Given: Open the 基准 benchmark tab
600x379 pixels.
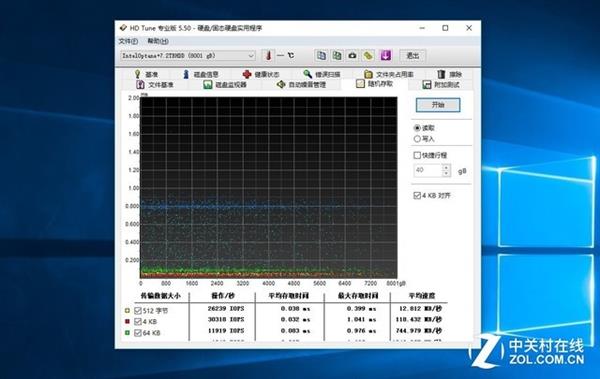Looking at the screenshot, I should (146, 74).
